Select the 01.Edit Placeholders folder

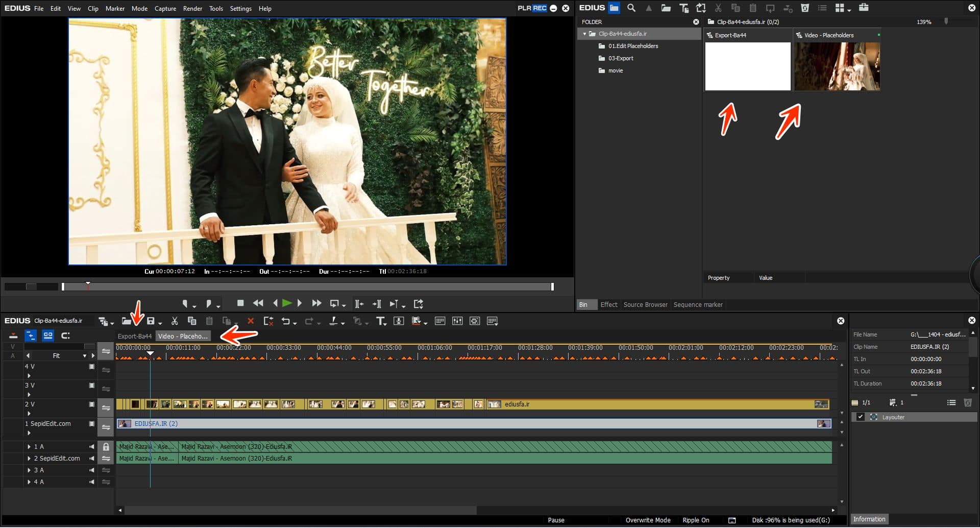[633, 46]
